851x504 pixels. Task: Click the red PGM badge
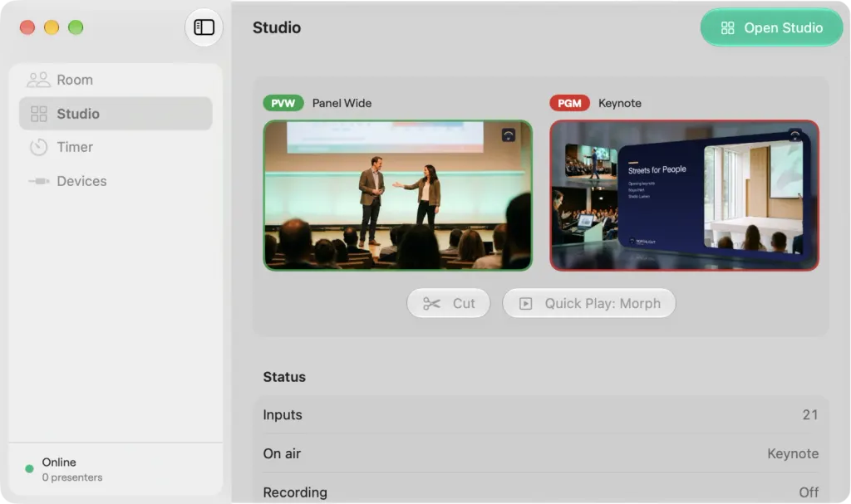(569, 103)
